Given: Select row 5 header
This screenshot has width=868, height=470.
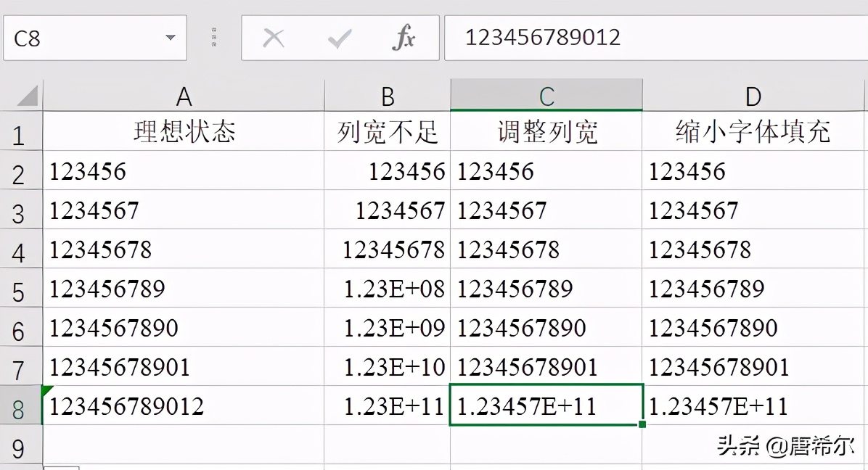Looking at the screenshot, I should pos(21,289).
